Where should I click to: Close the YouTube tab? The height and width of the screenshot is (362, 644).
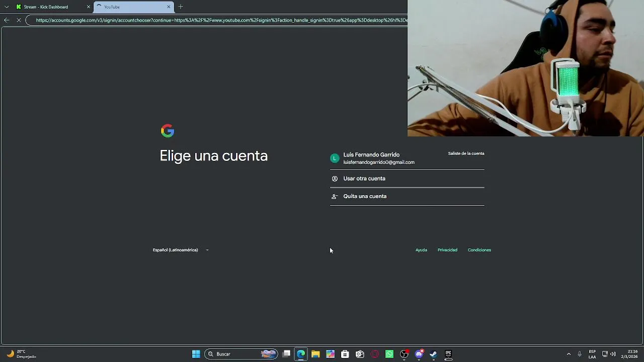169,7
